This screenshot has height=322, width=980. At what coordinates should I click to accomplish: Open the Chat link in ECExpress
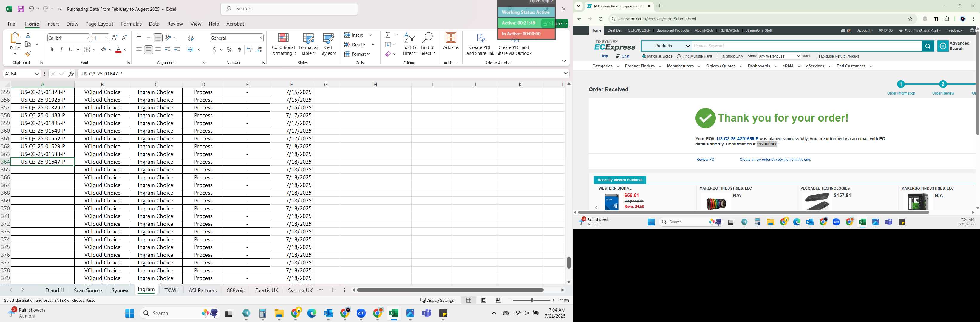point(622,56)
